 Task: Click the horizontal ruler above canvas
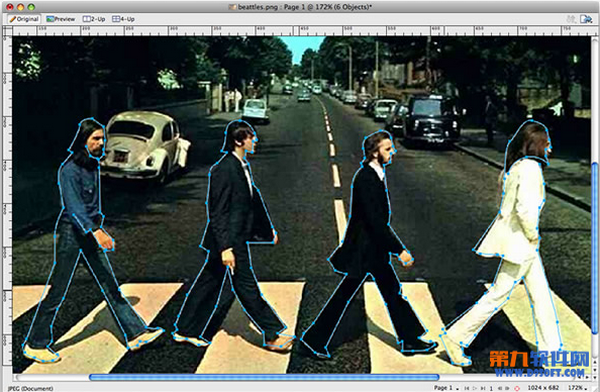click(302, 31)
